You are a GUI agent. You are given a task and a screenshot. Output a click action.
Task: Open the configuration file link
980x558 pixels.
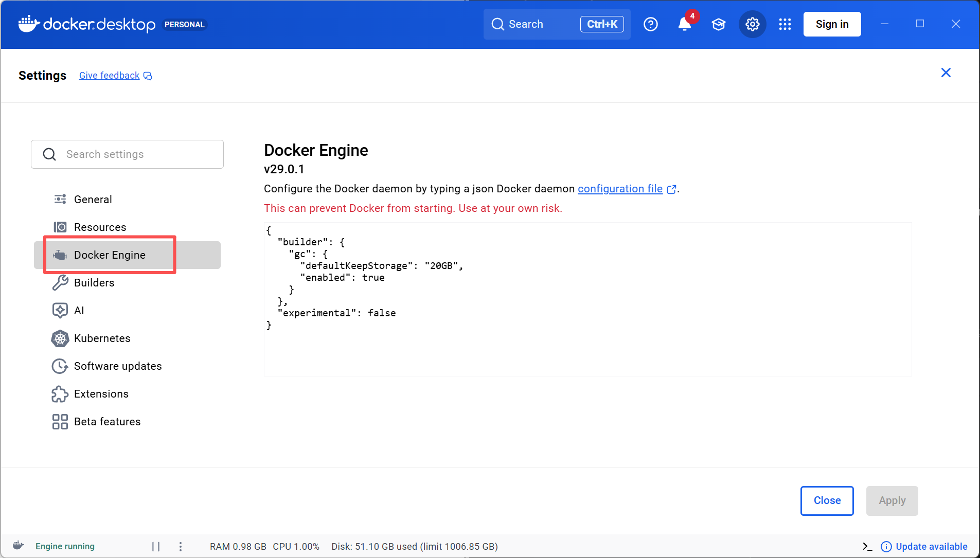pyautogui.click(x=620, y=189)
